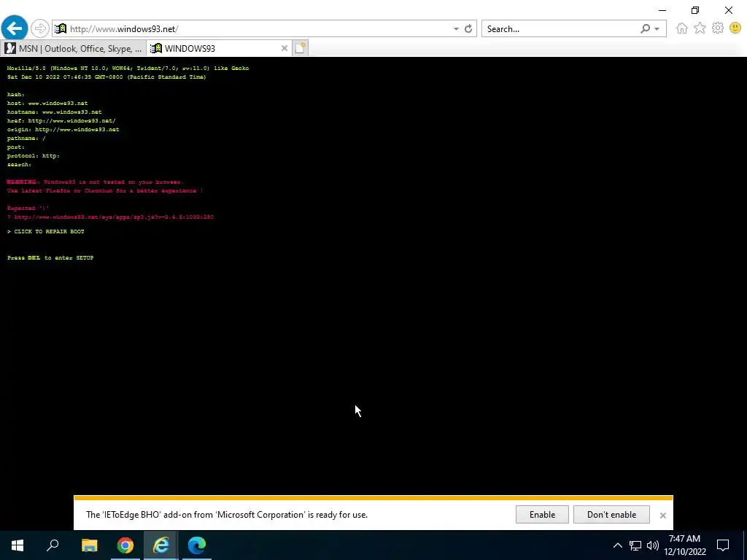
Task: Click the volume speaker tray icon
Action: [x=653, y=545]
